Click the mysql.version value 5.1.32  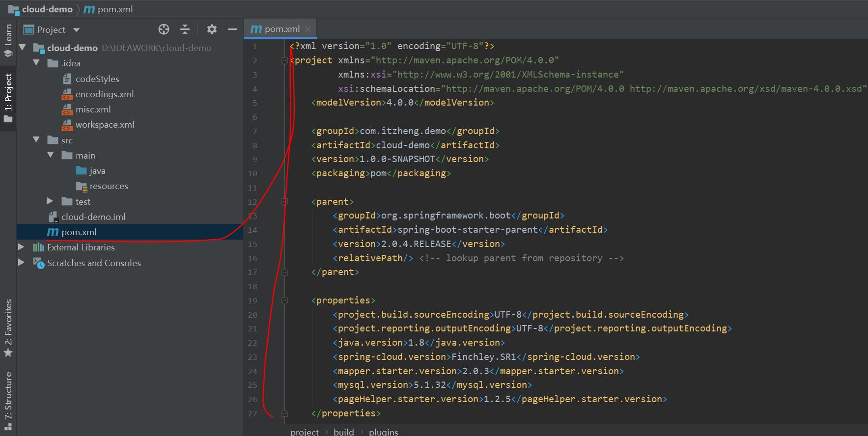[430, 385]
